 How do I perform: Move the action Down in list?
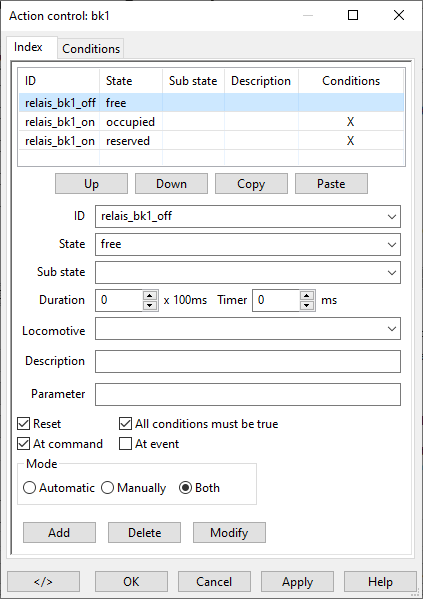coord(171,184)
